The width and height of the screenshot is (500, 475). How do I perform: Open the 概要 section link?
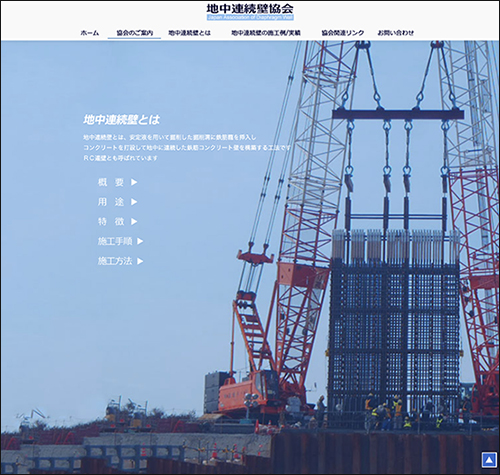pos(111,182)
